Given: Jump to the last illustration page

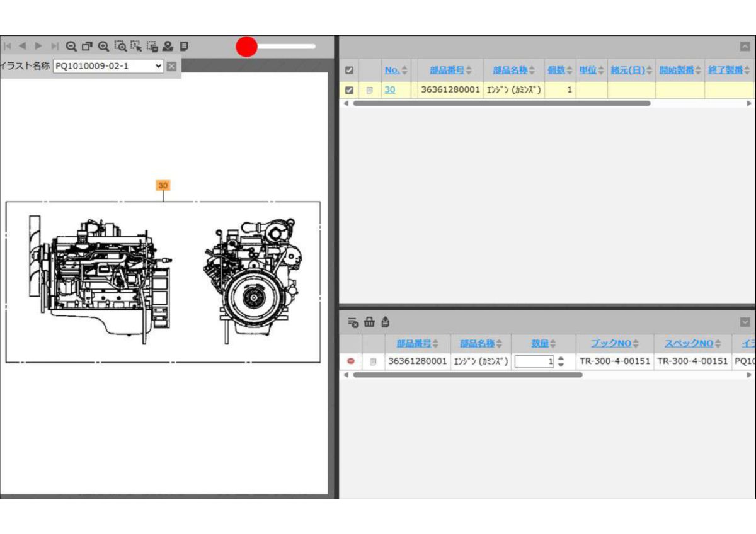Looking at the screenshot, I should coord(54,46).
